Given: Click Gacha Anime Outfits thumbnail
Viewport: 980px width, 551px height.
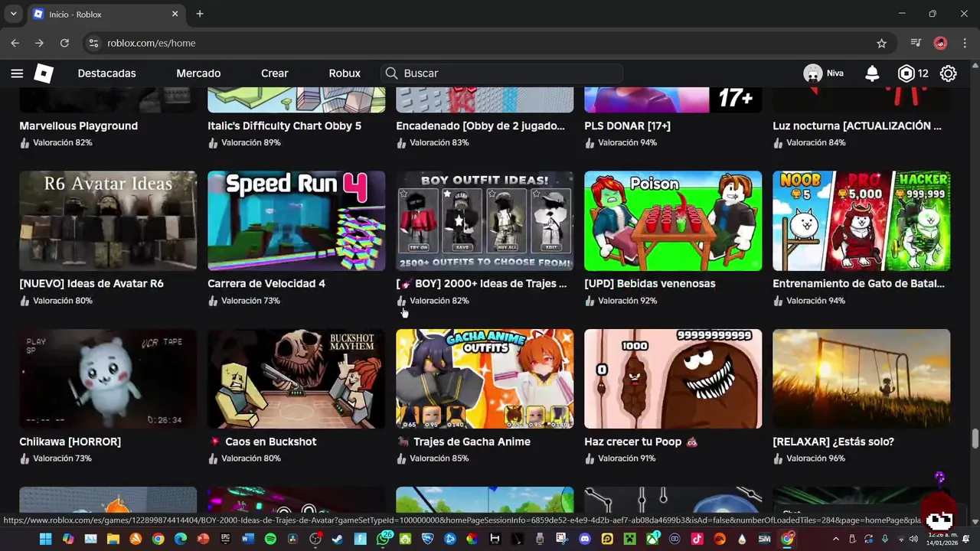Looking at the screenshot, I should (x=485, y=379).
